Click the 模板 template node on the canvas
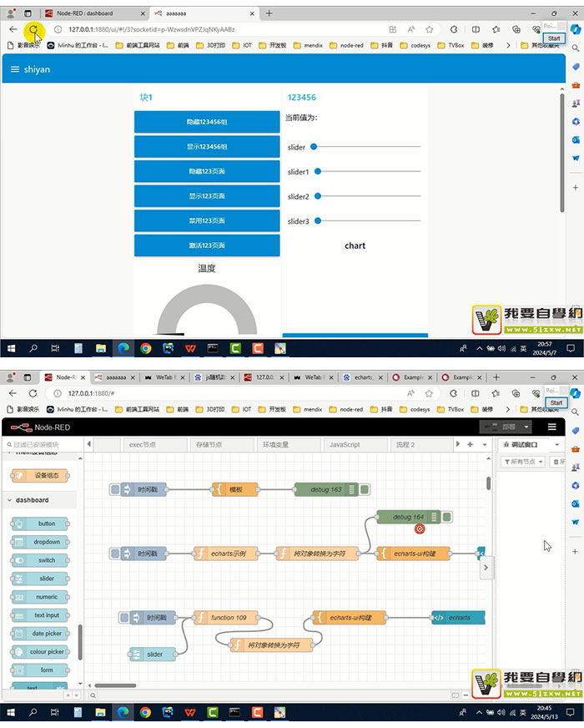 235,489
